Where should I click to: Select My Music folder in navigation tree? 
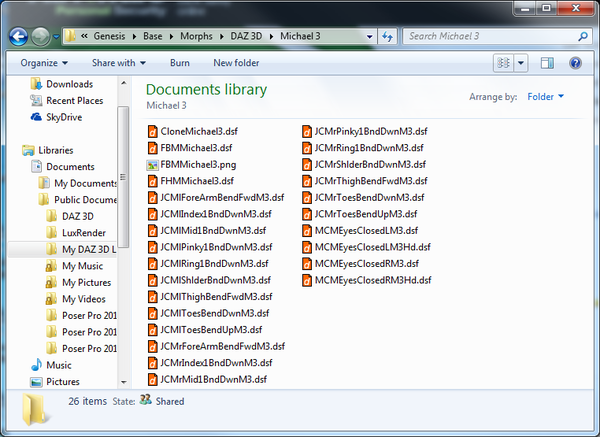74,266
